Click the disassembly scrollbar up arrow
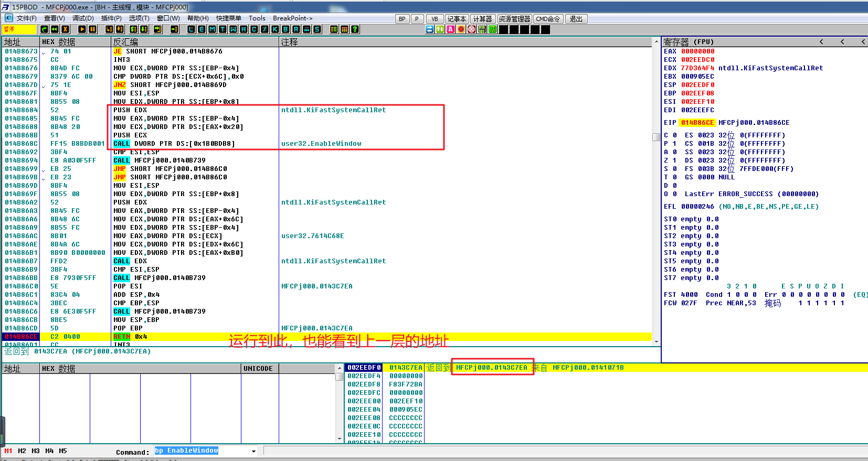Image resolution: width=868 pixels, height=461 pixels. click(656, 42)
